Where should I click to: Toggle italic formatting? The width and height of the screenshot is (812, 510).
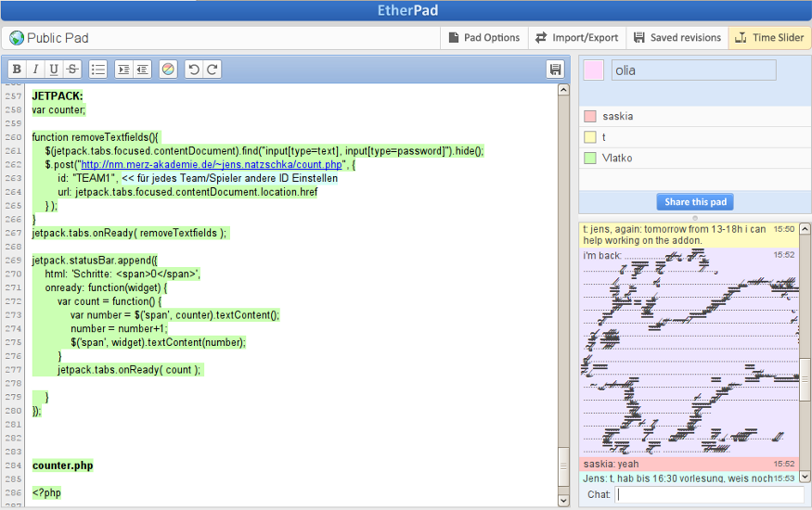coord(35,69)
